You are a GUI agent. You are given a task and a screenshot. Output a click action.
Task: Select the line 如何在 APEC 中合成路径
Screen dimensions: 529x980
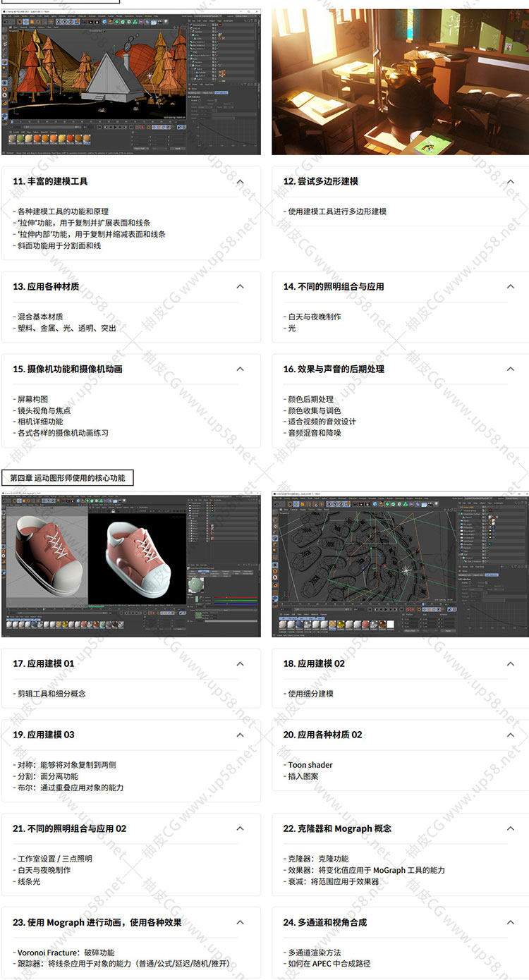[x=327, y=964]
